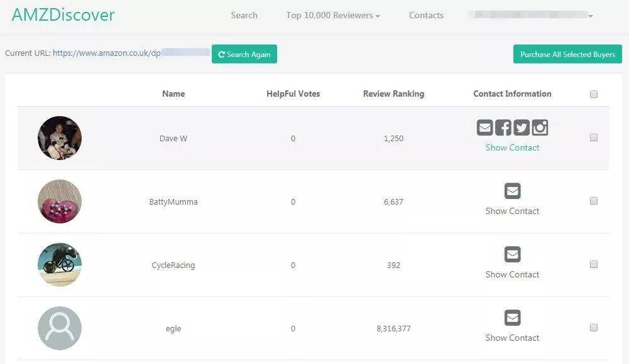
Task: Expand the Top 10,000 Reviewers dropdown
Action: coord(333,15)
